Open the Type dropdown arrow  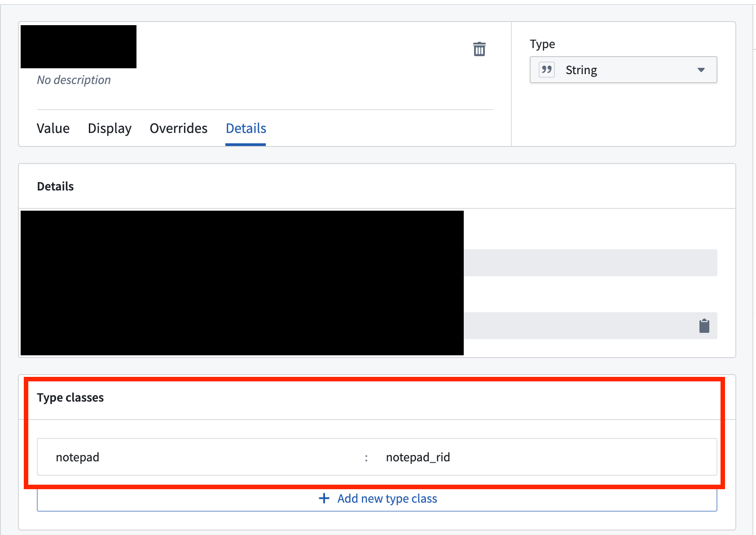point(701,70)
